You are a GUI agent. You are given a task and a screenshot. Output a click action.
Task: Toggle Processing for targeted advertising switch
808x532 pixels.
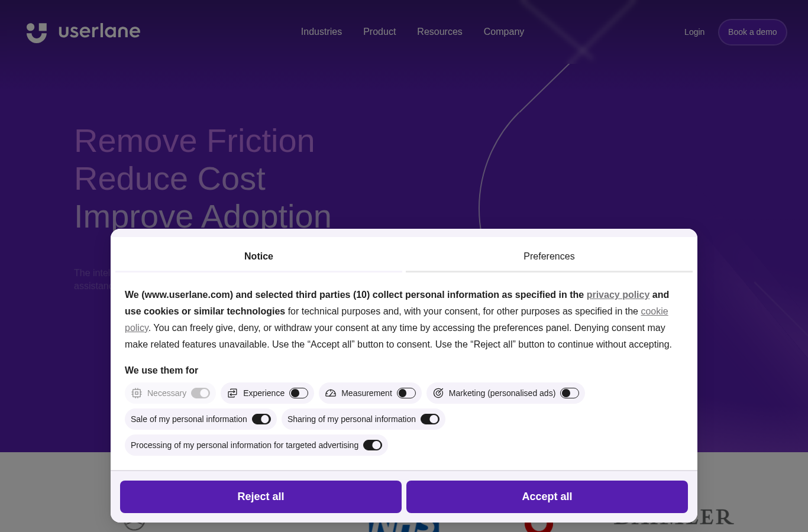(x=373, y=445)
